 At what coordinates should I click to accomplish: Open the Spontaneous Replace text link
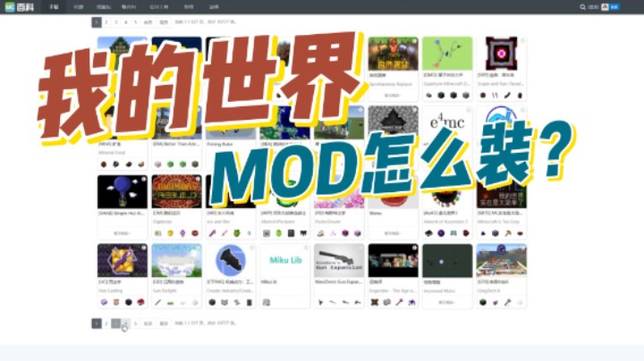(x=391, y=84)
